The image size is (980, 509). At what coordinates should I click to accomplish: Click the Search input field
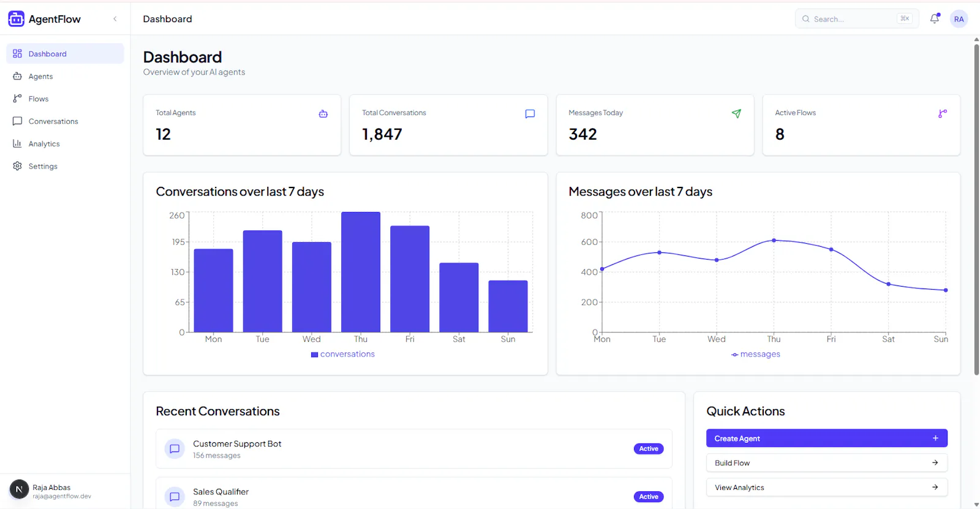856,19
